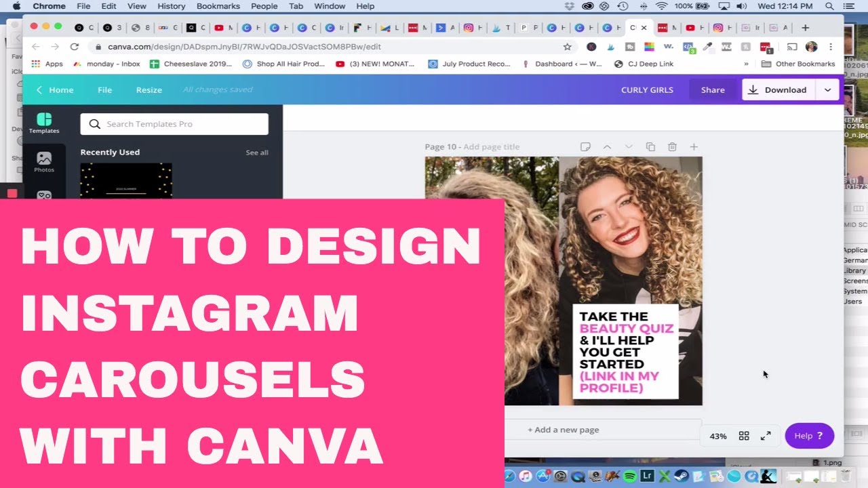The image size is (868, 488).
Task: Open the Shop All Hair Prod bookmark
Action: 283,64
